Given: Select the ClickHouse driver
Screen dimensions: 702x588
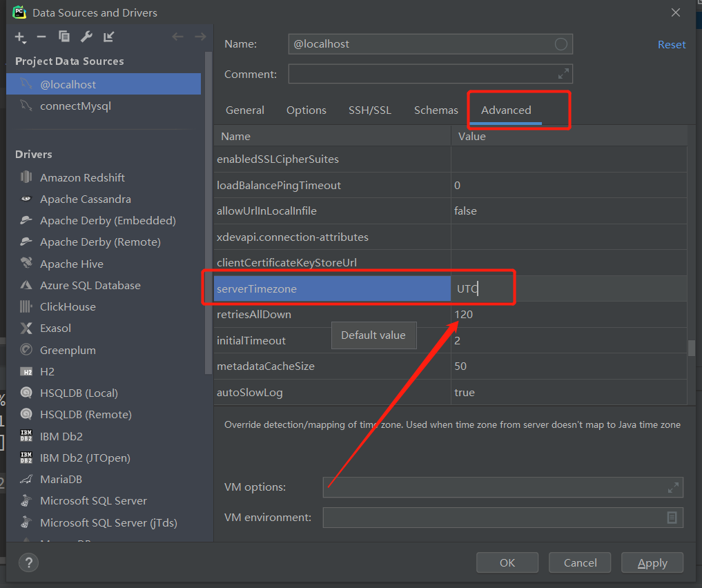Looking at the screenshot, I should pyautogui.click(x=68, y=307).
